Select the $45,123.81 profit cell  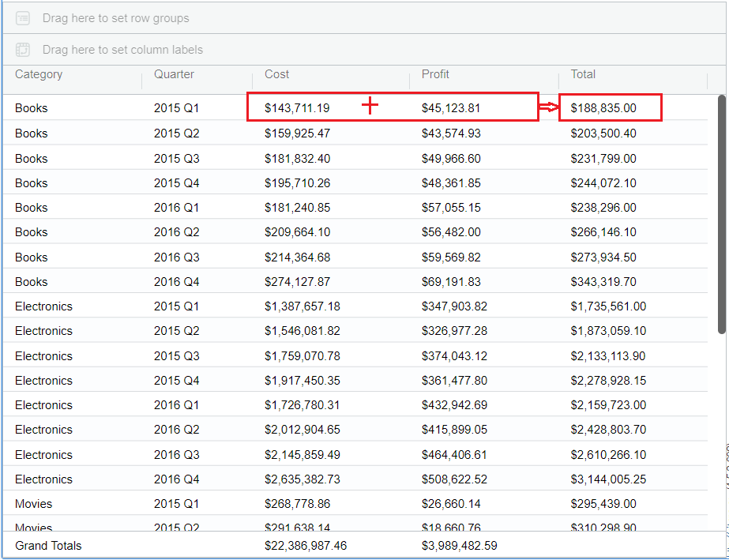pyautogui.click(x=450, y=108)
